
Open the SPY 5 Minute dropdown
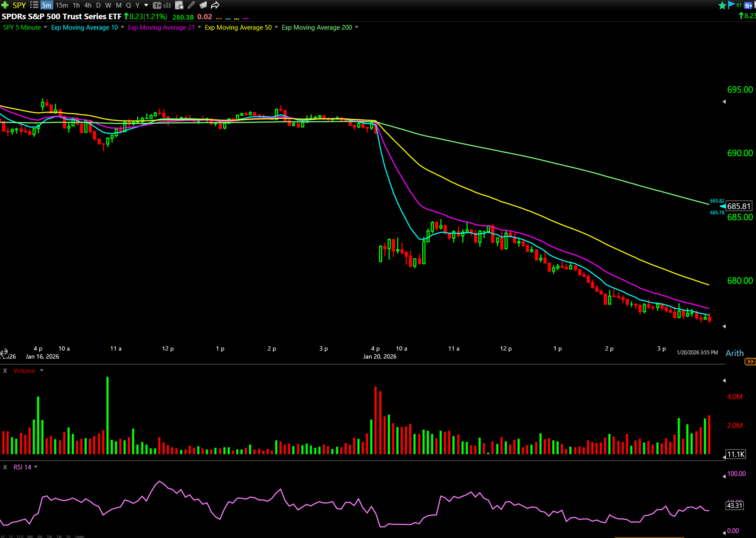[x=46, y=27]
